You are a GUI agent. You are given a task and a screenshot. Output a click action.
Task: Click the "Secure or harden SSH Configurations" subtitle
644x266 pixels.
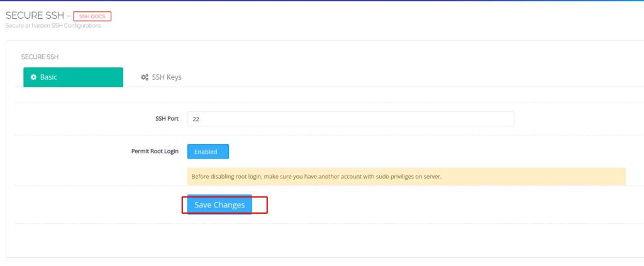(x=53, y=26)
